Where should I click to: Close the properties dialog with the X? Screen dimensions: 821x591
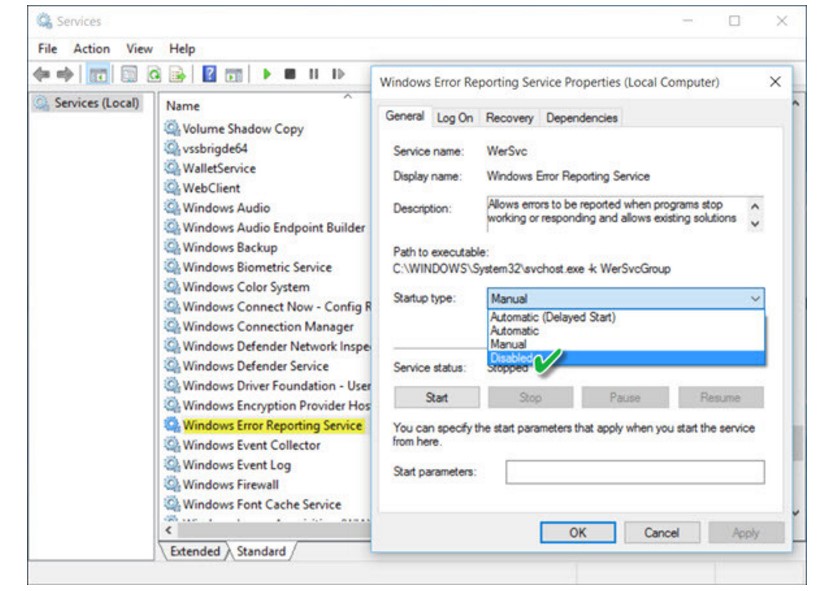click(775, 82)
